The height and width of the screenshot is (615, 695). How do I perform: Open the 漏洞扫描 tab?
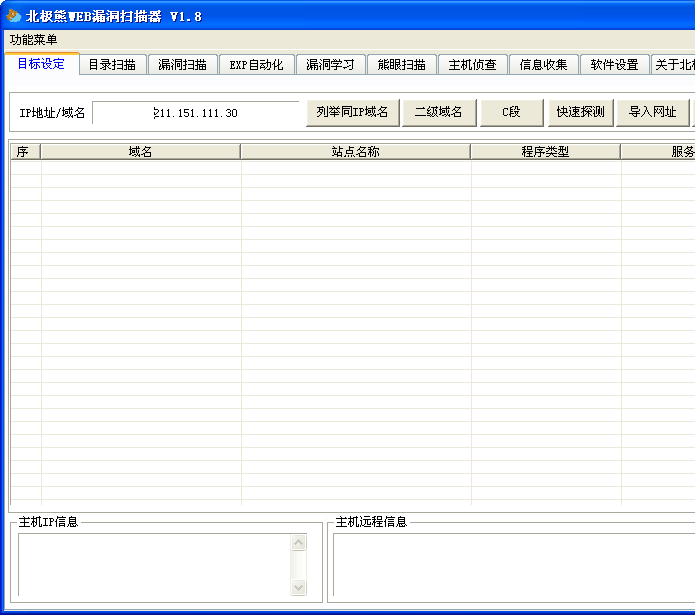(183, 65)
